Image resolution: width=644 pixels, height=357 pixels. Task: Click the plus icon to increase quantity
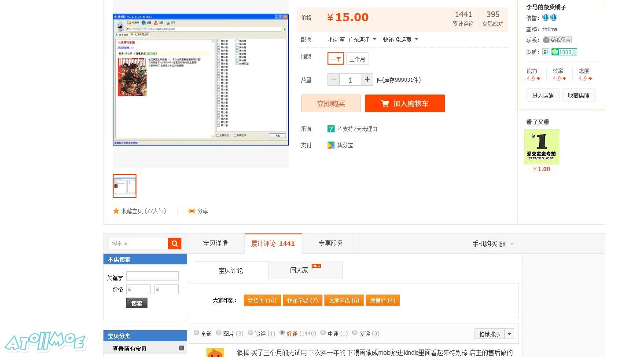[x=367, y=80]
